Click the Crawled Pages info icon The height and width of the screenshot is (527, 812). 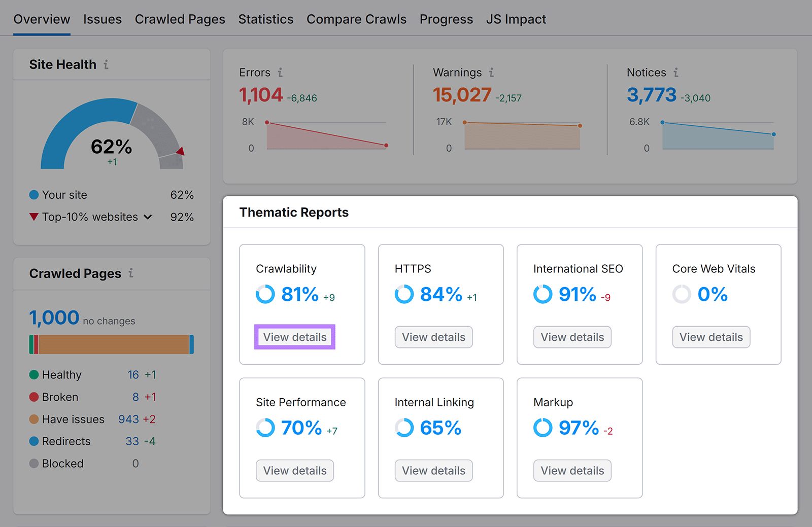(x=131, y=273)
